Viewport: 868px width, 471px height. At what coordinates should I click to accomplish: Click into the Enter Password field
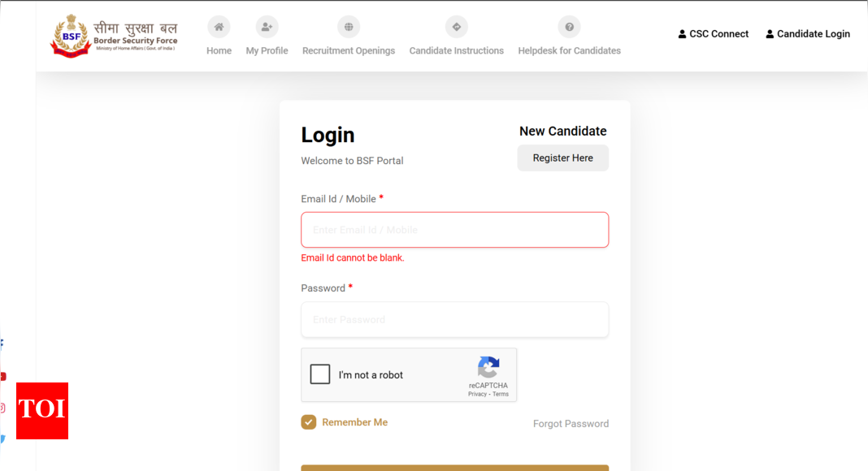454,319
